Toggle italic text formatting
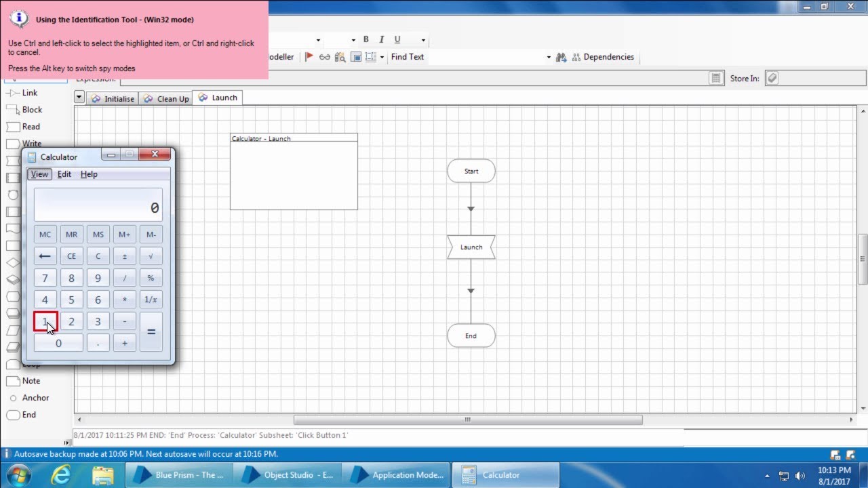This screenshot has height=488, width=868. tap(382, 39)
